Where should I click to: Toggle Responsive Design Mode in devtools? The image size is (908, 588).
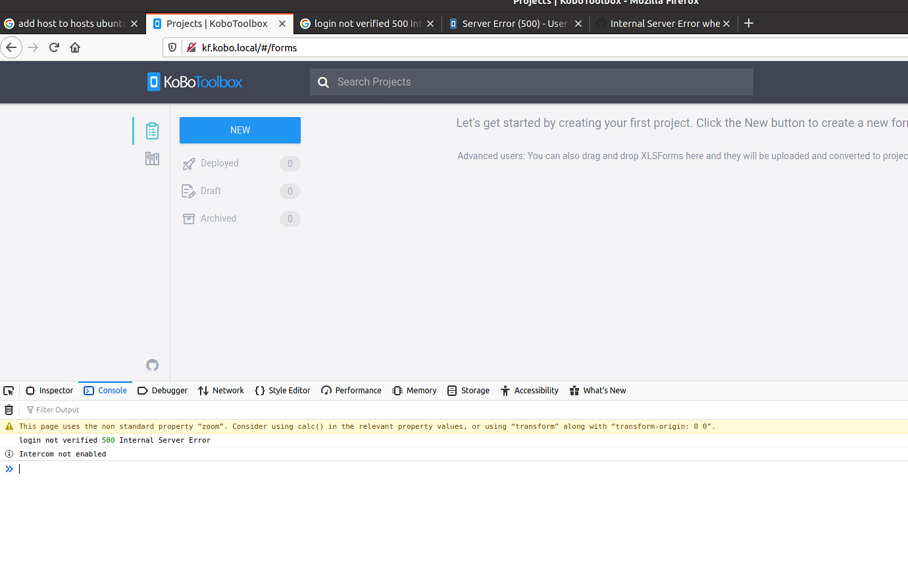tap(9, 390)
